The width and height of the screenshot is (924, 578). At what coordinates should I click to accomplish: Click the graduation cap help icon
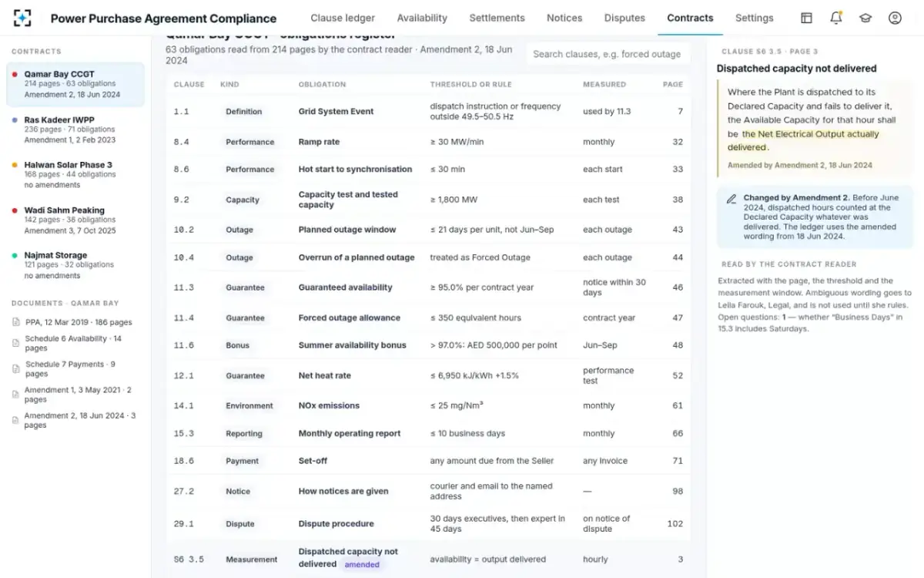pyautogui.click(x=865, y=18)
